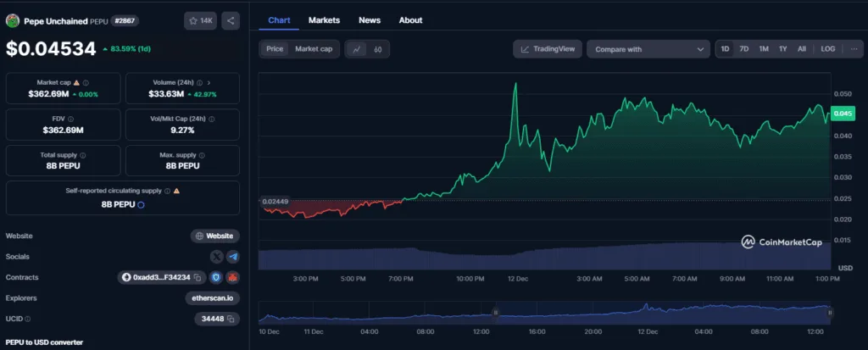
Task: Select the 1M time range
Action: 764,49
